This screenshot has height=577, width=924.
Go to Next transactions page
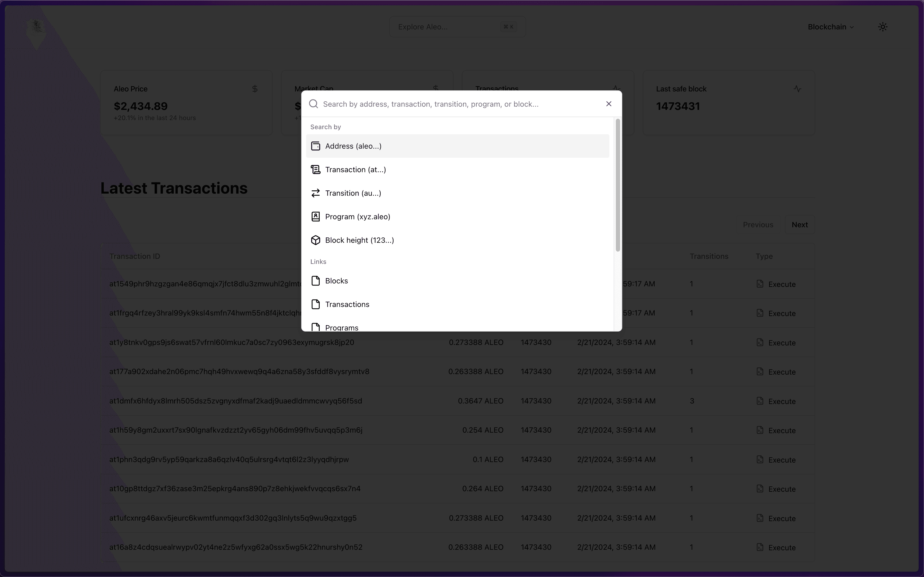point(800,225)
